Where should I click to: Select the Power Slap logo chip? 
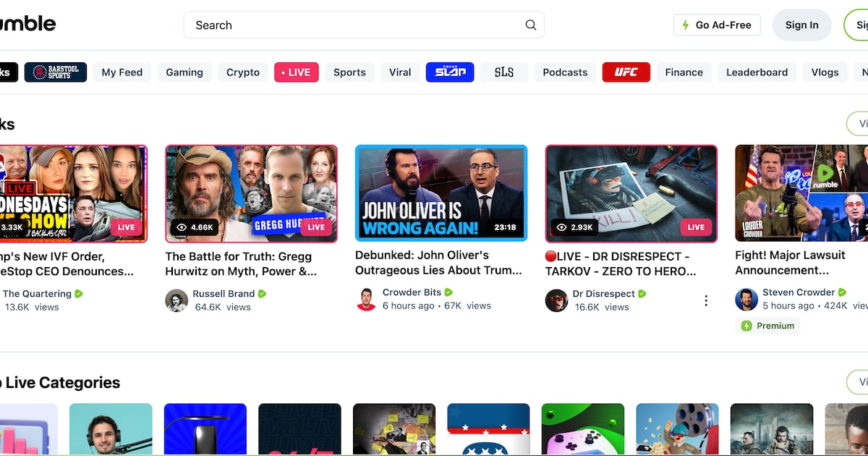coord(450,72)
